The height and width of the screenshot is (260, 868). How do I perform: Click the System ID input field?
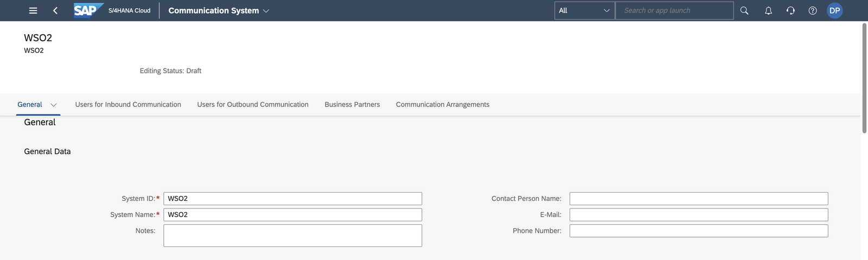(x=292, y=199)
